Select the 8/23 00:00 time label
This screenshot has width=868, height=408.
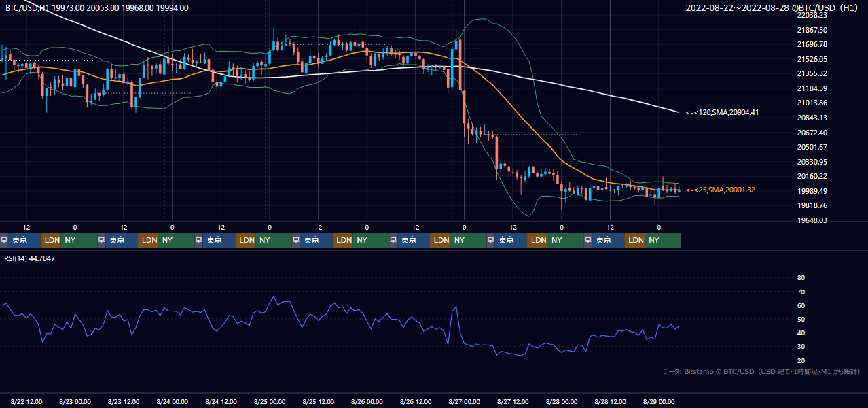pyautogui.click(x=75, y=401)
